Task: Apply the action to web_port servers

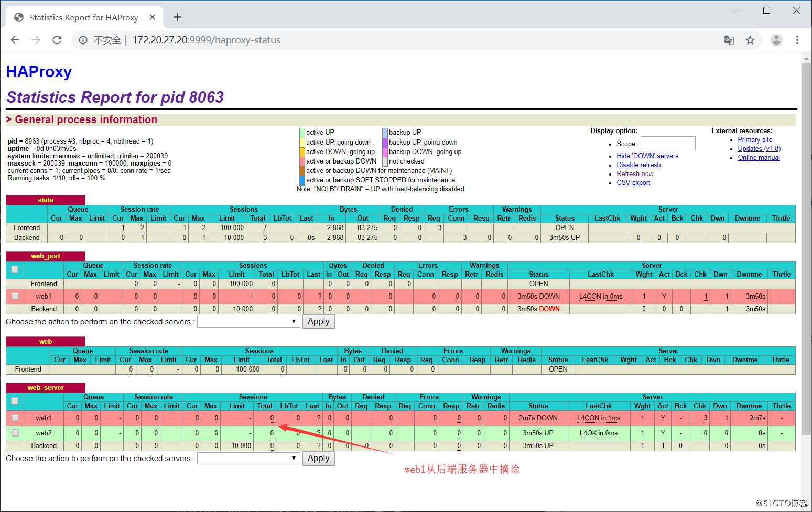Action: coord(318,321)
